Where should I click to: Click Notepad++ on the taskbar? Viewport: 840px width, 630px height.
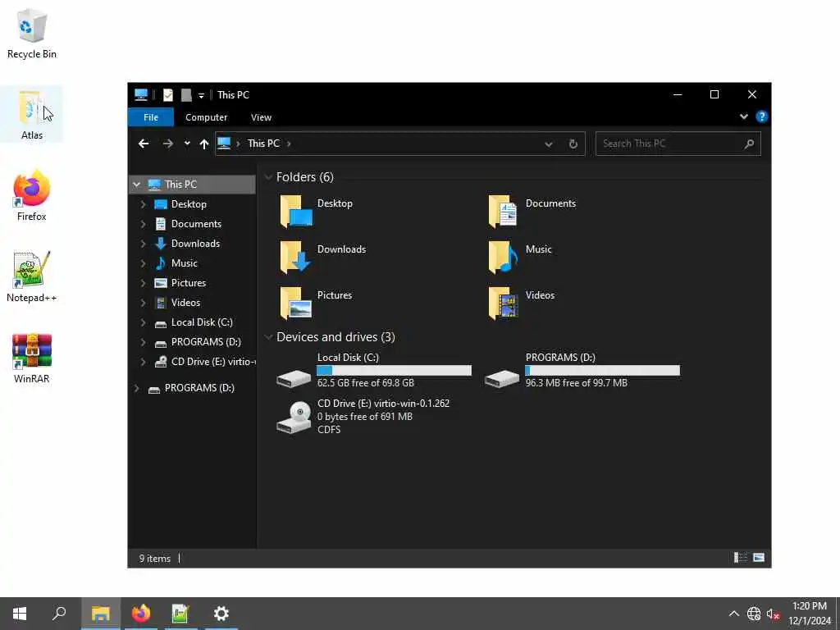coord(180,614)
